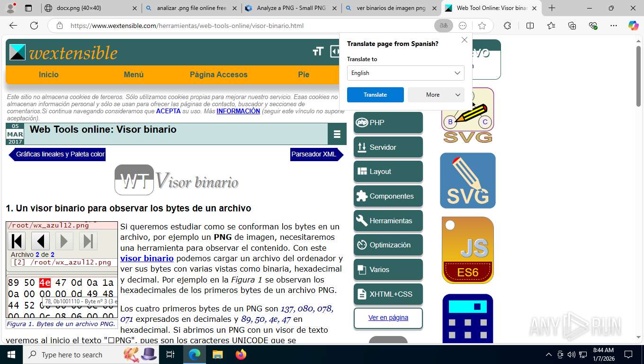Screen dimensions: 644x364
Task: Open Browser essentials heart icon
Action: (593, 26)
